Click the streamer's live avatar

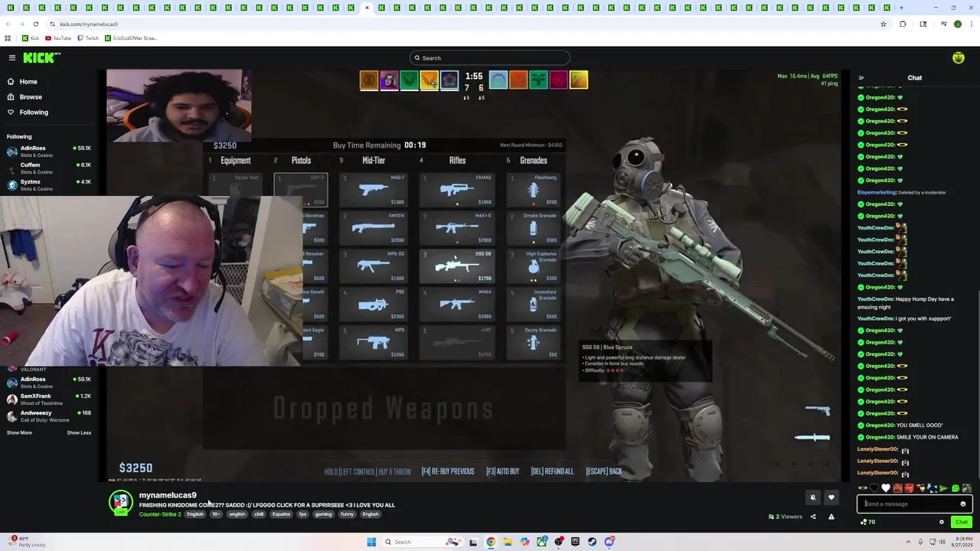click(120, 503)
